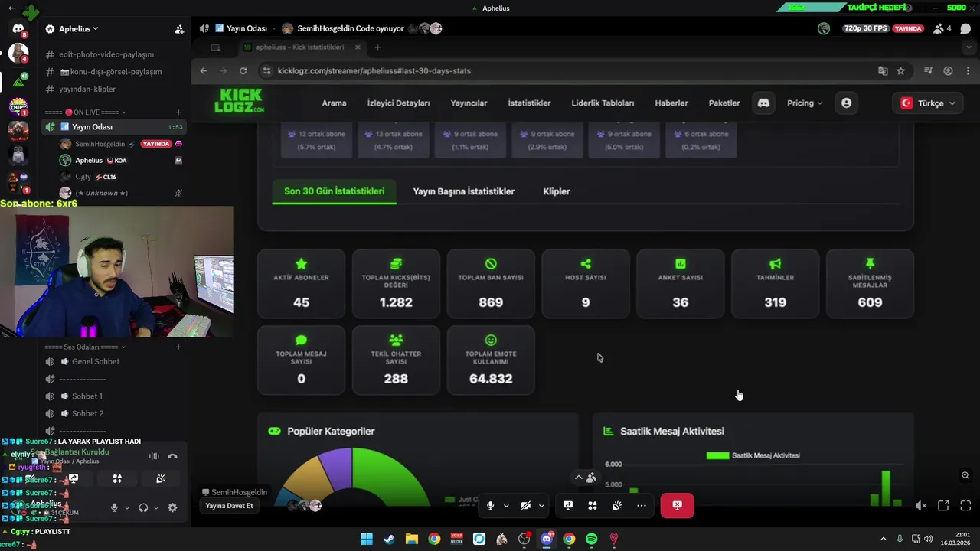Open Discord direct messages home icon

tap(18, 29)
